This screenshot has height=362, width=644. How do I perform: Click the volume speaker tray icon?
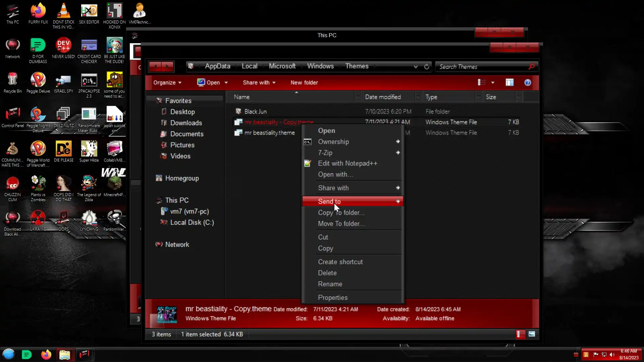[x=612, y=355]
